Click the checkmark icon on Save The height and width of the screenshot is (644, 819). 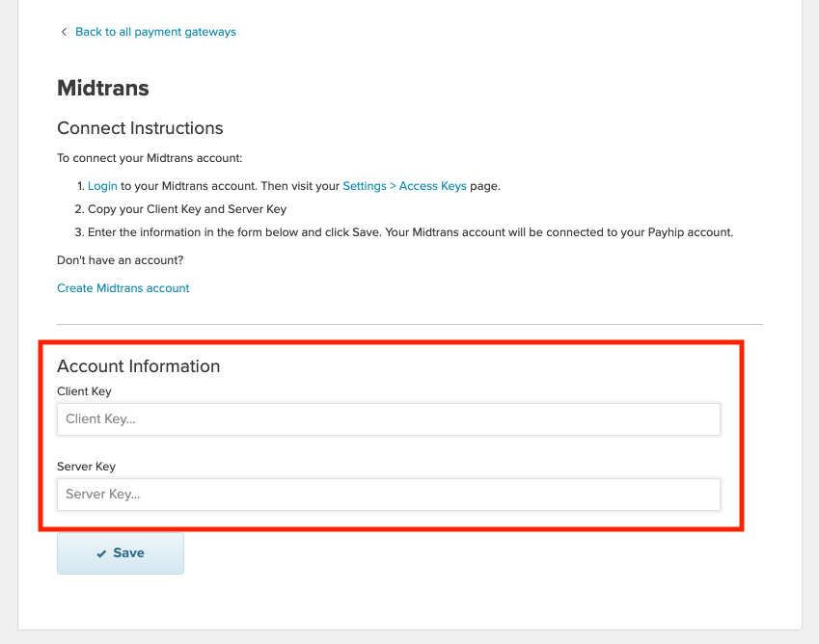tap(102, 553)
